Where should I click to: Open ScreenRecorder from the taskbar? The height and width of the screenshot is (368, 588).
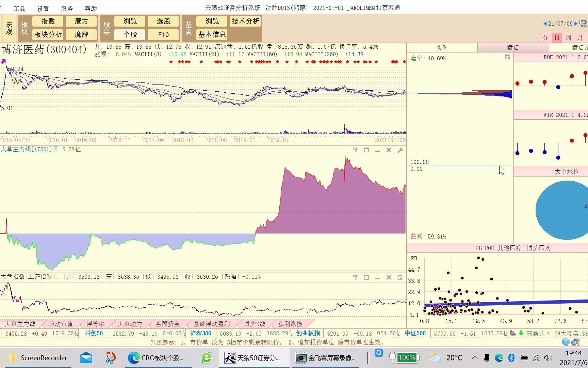click(x=38, y=358)
